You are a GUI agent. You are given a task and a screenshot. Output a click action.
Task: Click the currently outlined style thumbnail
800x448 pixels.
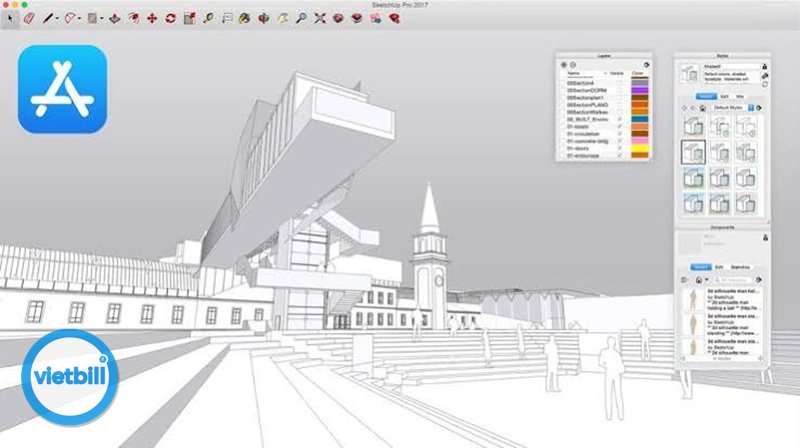pos(693,152)
